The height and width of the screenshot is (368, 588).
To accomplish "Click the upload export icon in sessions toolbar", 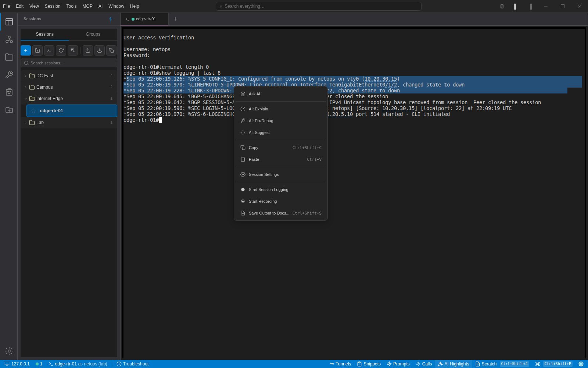I will [x=88, y=50].
